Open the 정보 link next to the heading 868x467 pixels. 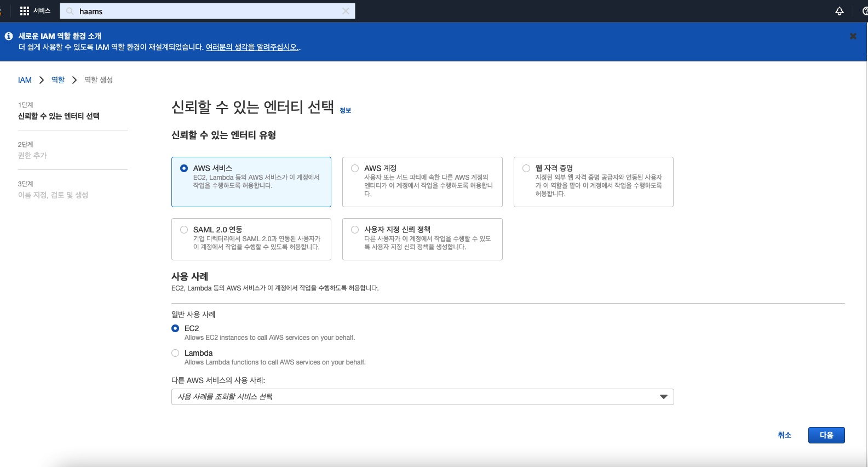point(345,110)
